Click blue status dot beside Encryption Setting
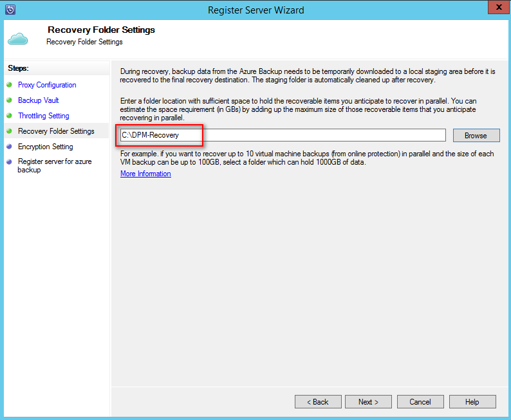Image resolution: width=511 pixels, height=420 pixels. [x=9, y=147]
